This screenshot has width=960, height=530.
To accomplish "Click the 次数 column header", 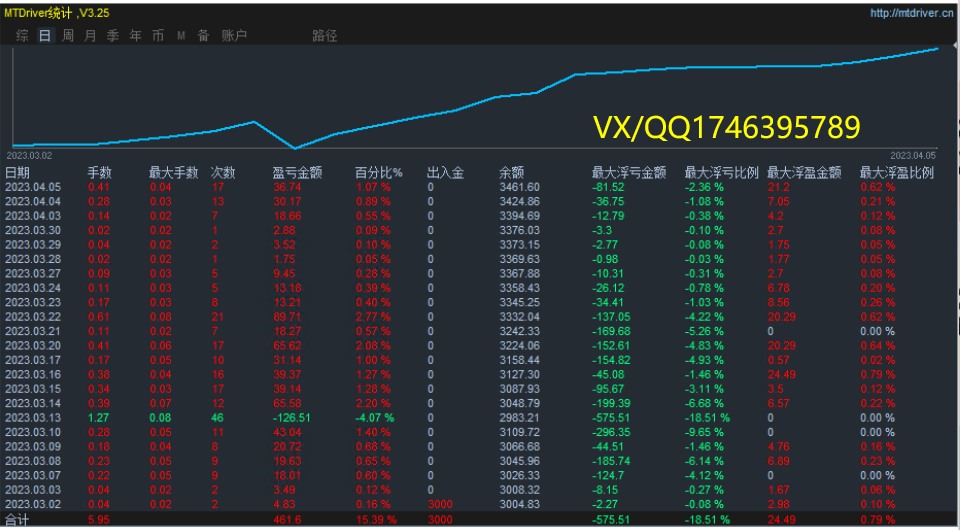I will (x=223, y=173).
